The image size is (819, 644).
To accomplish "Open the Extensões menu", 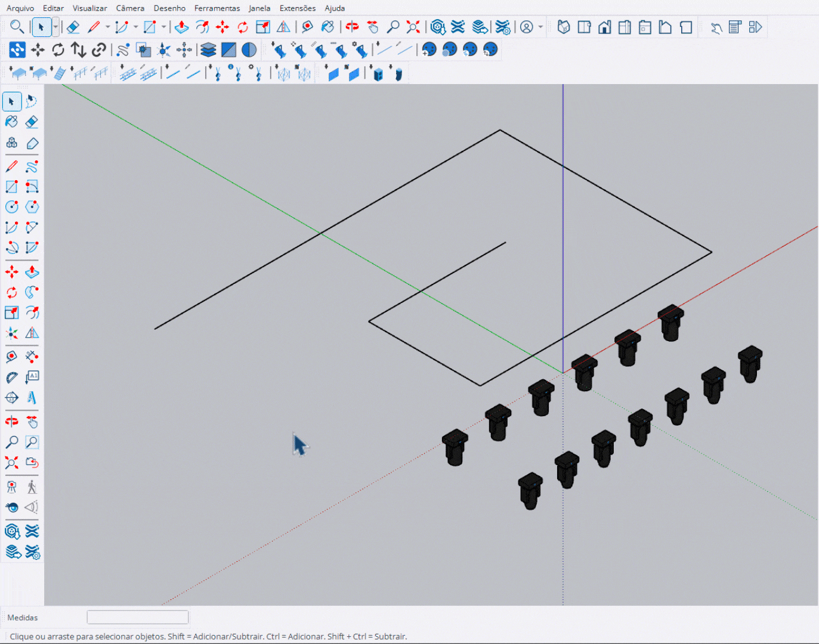I will click(x=297, y=8).
